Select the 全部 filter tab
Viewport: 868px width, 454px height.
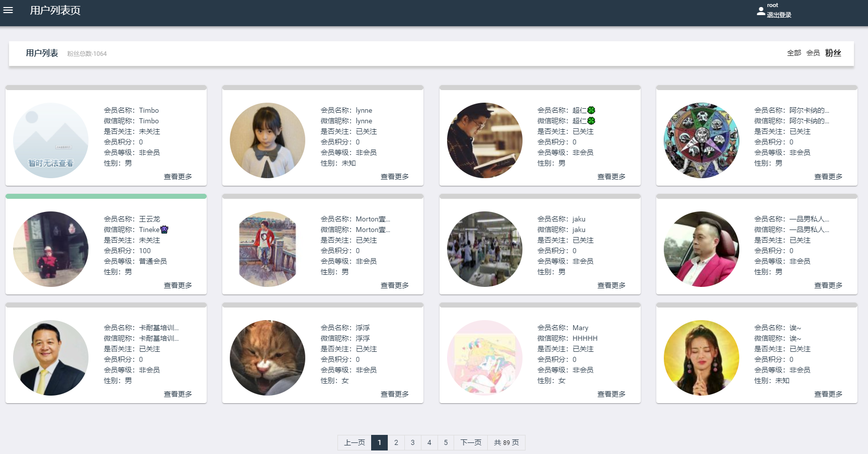(x=794, y=53)
